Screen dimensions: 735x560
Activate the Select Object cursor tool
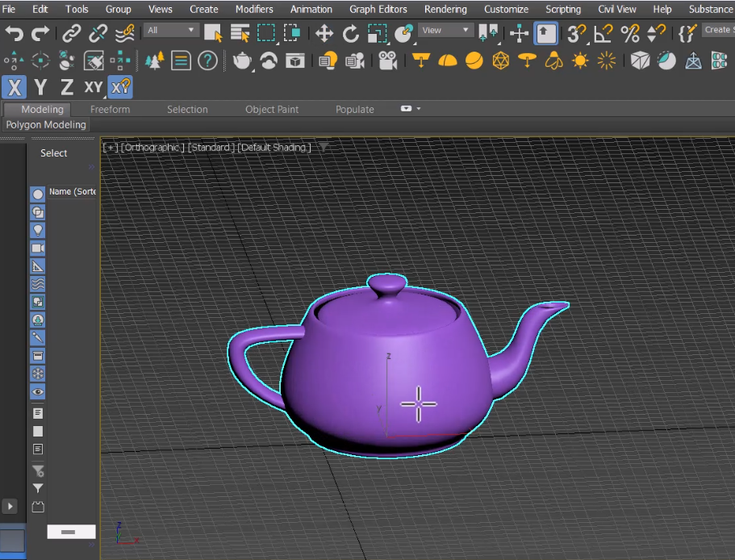click(213, 33)
